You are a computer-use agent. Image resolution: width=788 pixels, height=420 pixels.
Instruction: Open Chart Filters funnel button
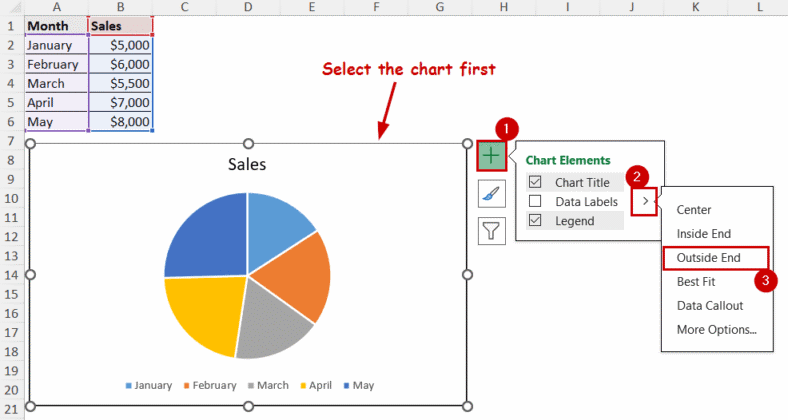491,231
